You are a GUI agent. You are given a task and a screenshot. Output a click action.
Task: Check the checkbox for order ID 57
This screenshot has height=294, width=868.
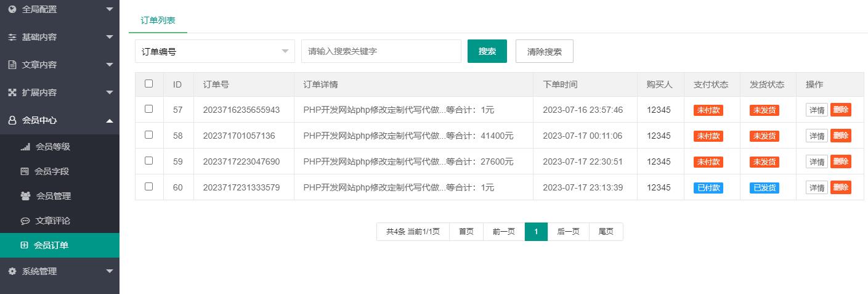148,109
